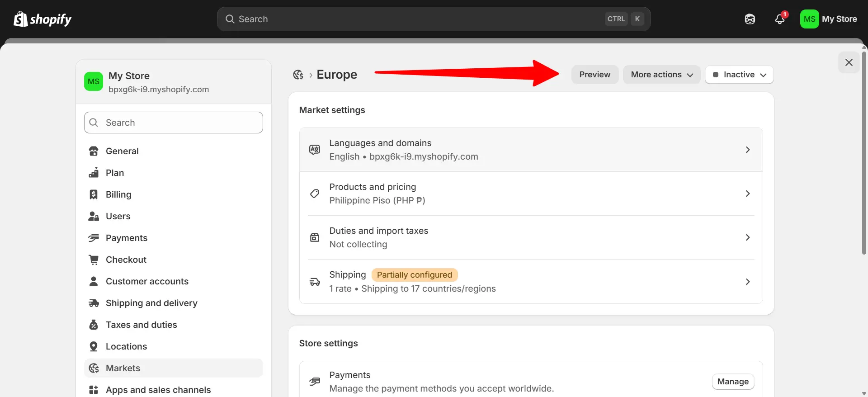Click the Locations pin icon
This screenshot has height=397, width=868.
[94, 346]
